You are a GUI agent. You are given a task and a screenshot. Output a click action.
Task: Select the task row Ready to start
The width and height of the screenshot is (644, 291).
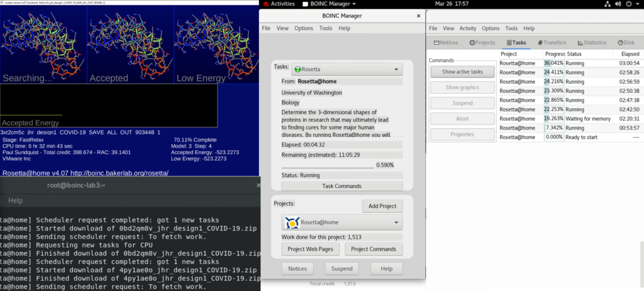(570, 137)
